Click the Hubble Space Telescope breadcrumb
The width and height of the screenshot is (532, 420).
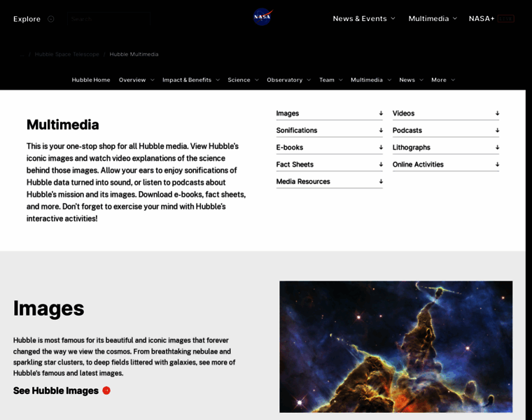coord(66,55)
